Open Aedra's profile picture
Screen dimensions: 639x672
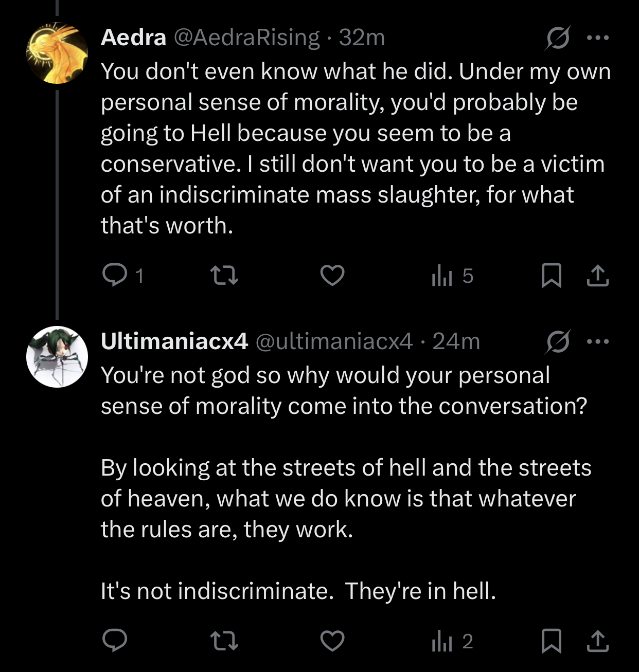tap(57, 53)
